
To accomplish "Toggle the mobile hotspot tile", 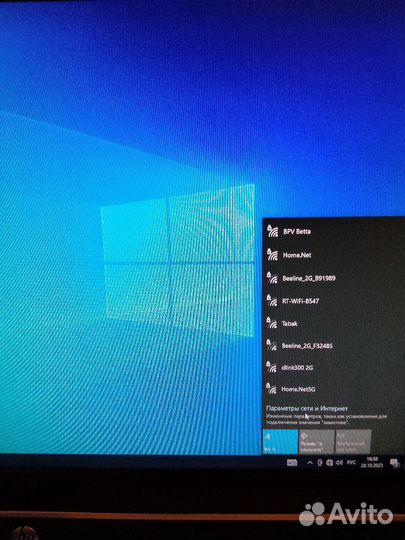I will click(353, 442).
